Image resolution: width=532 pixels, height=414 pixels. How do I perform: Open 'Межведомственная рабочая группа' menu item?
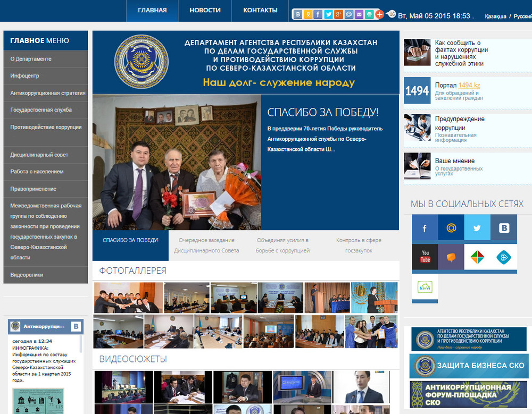coord(45,232)
